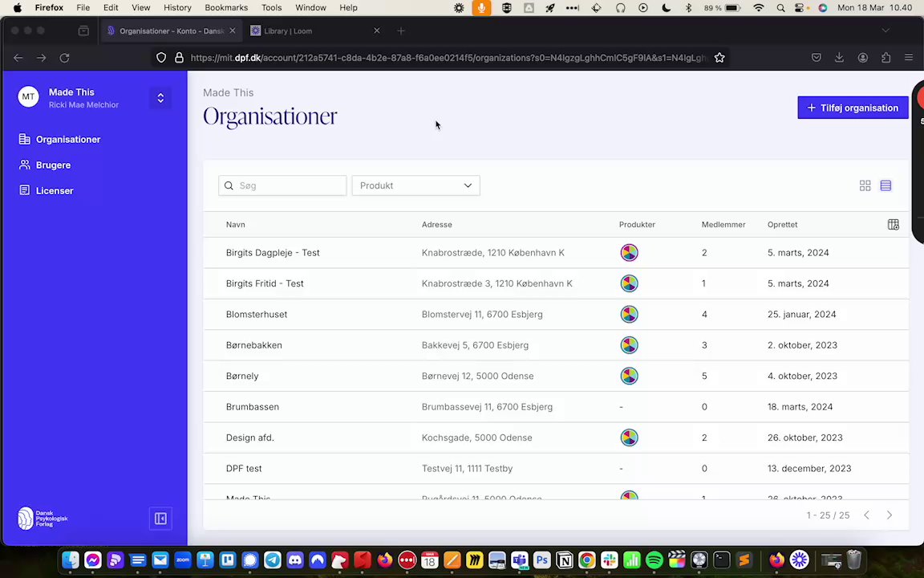Click product icon for Birgits Dagpleje row
924x578 pixels.
629,252
